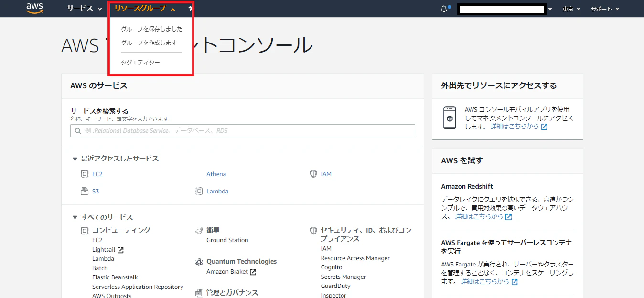The image size is (644, 298).
Task: Click the EC2 chip icon in recent services
Action: pyautogui.click(x=85, y=174)
